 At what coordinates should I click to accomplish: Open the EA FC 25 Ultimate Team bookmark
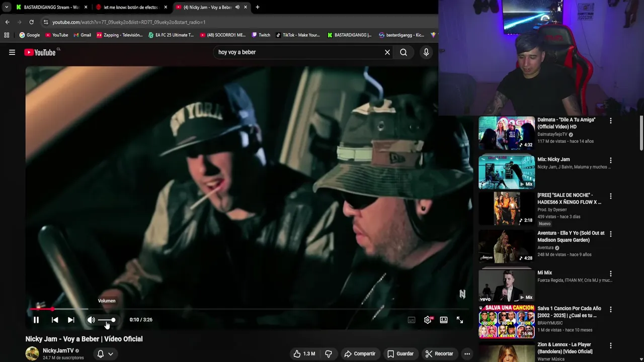(171, 35)
